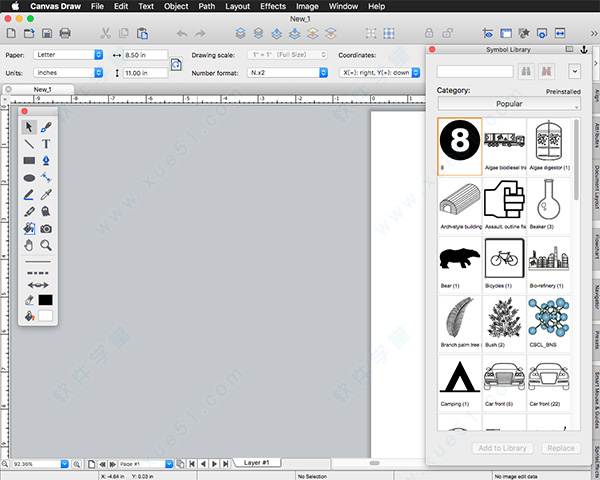
Task: Open the Effects menu
Action: pyautogui.click(x=272, y=6)
